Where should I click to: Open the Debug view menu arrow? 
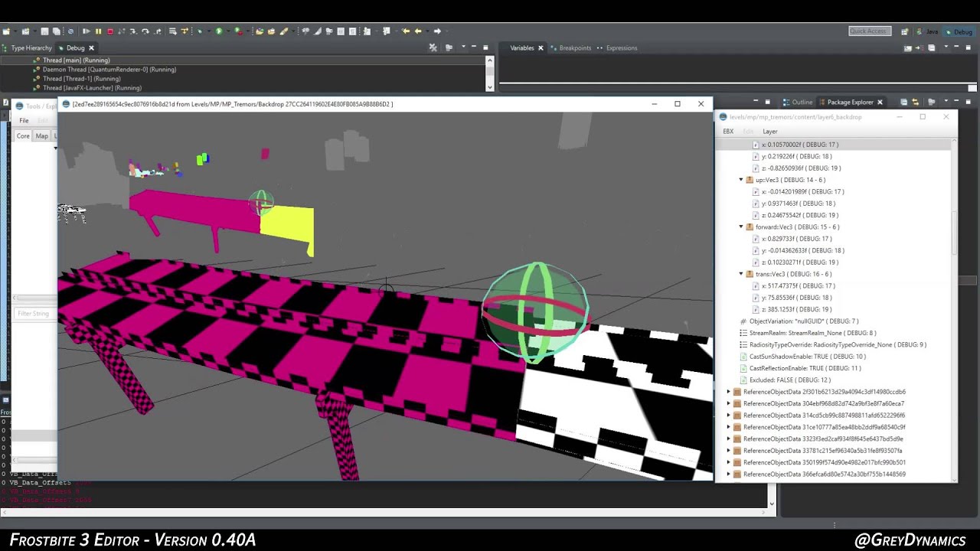point(463,47)
